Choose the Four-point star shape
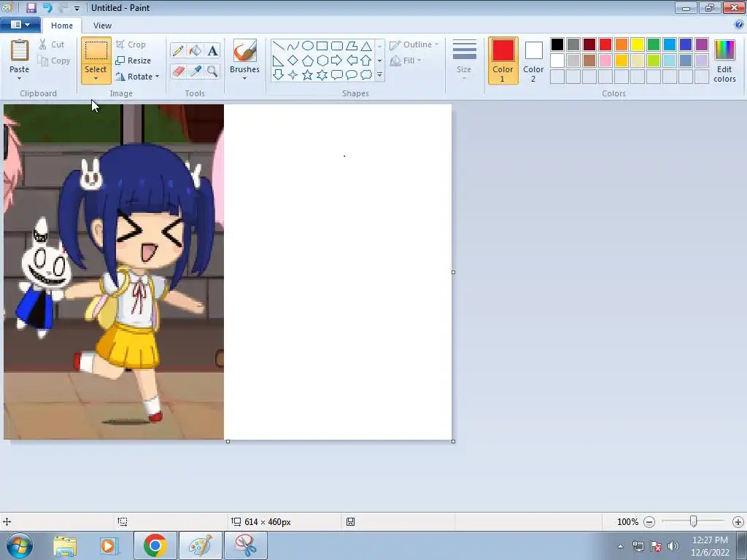This screenshot has height=560, width=747. [x=293, y=75]
